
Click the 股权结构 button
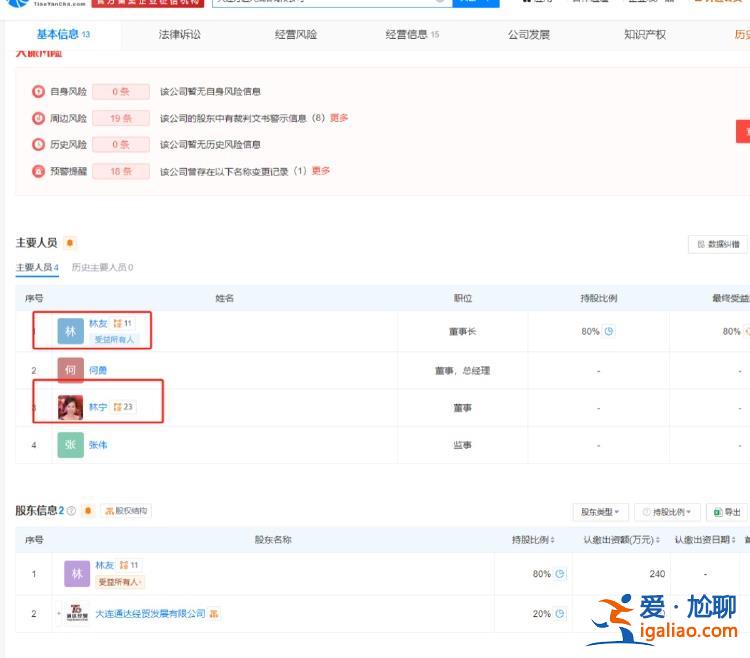click(126, 511)
